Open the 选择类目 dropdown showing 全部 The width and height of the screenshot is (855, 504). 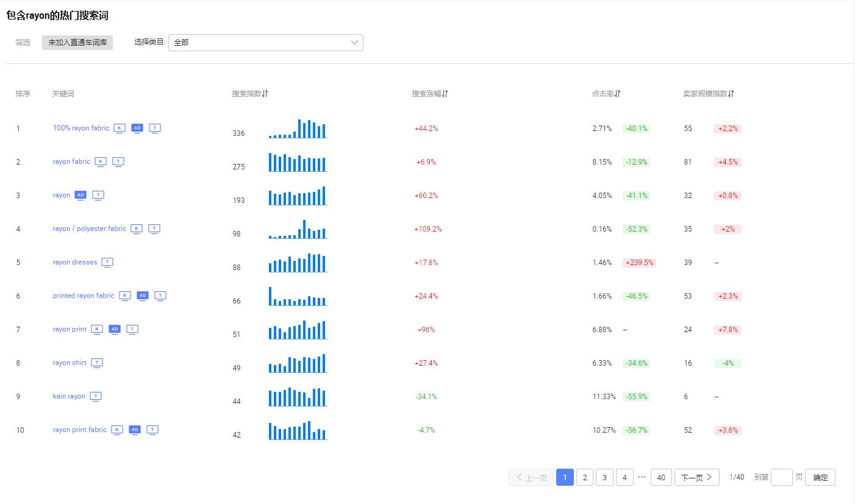point(265,43)
